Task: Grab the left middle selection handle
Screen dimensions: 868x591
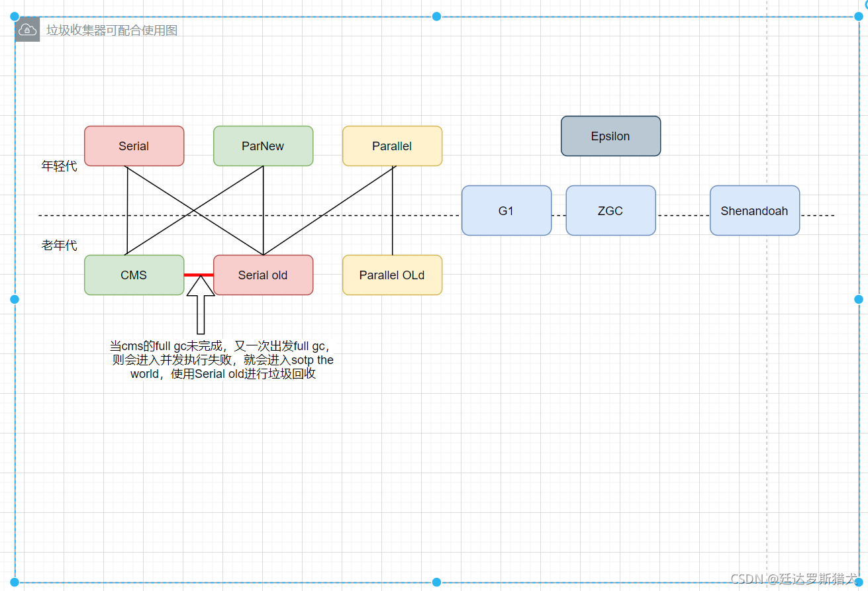Action: [15, 299]
